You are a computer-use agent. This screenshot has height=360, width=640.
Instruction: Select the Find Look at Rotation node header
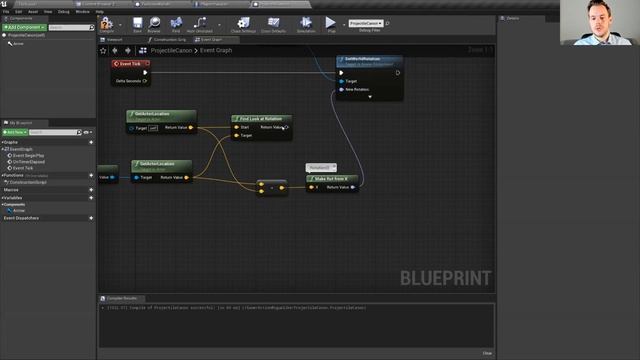261,119
